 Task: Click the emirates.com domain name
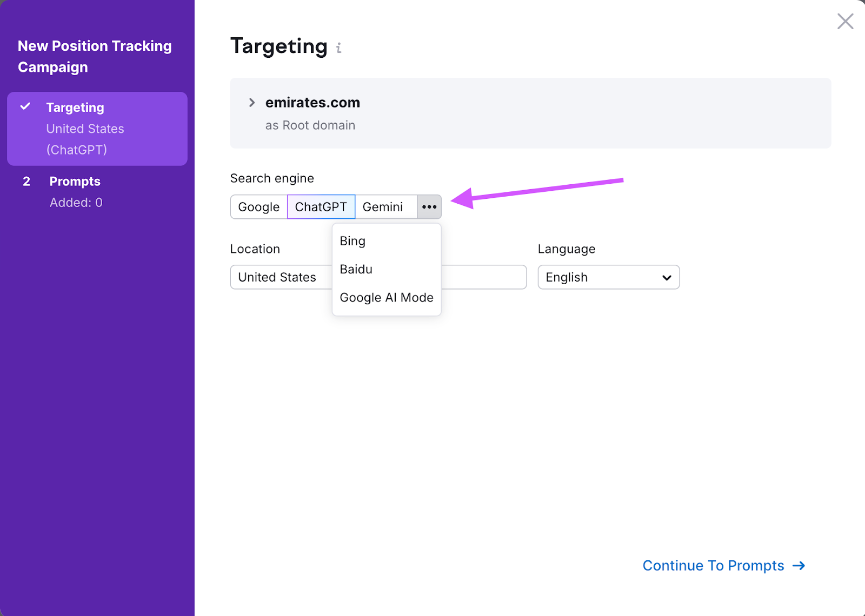tap(312, 103)
